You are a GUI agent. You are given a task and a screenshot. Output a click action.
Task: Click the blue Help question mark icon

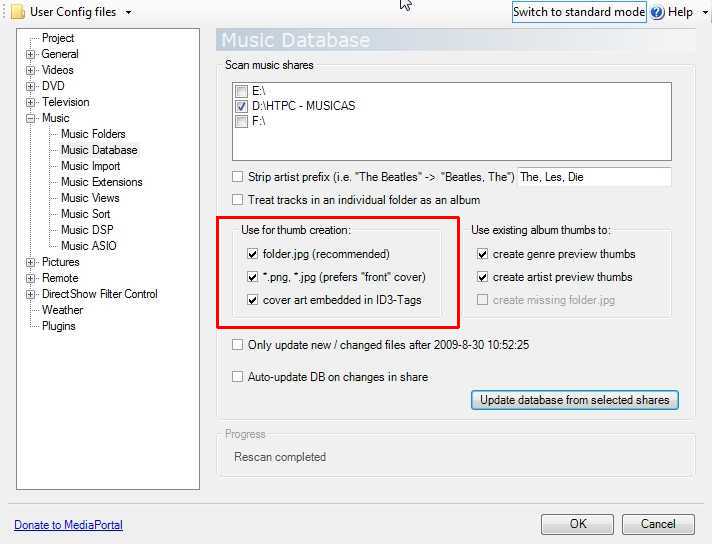coord(657,12)
